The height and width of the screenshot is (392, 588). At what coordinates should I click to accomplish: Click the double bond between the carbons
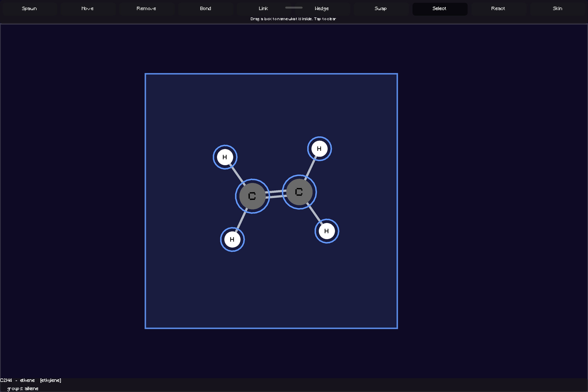[276, 194]
